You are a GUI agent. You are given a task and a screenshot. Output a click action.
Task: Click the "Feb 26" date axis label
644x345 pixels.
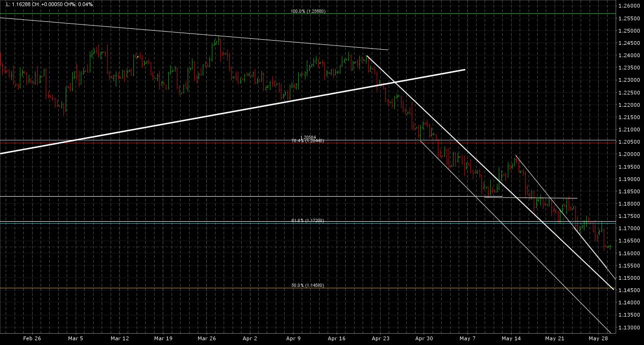coord(32,338)
